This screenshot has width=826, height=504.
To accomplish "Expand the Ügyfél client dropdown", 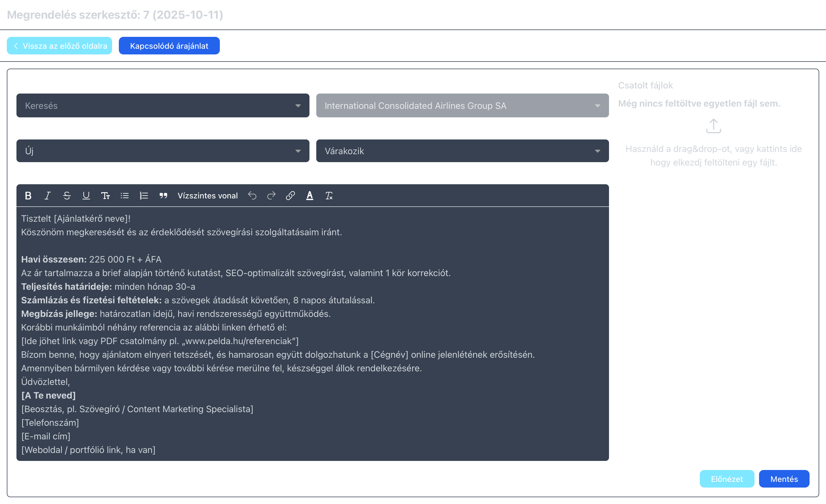I will click(462, 105).
